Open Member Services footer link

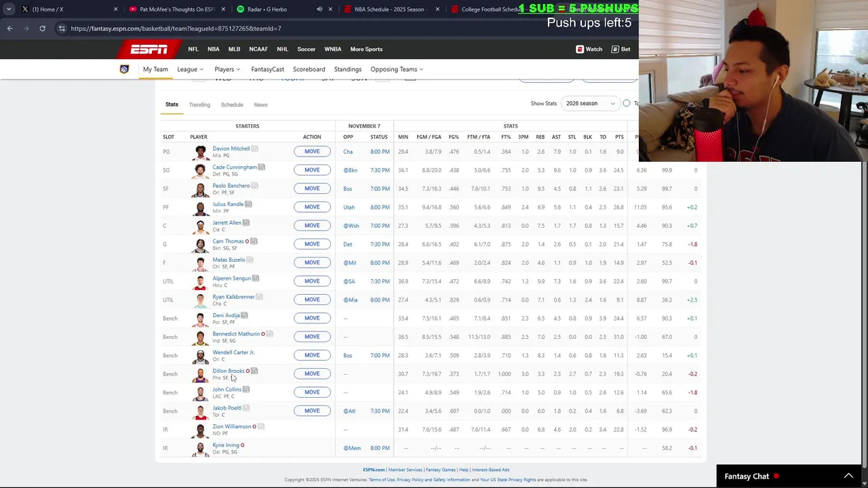[x=406, y=470]
